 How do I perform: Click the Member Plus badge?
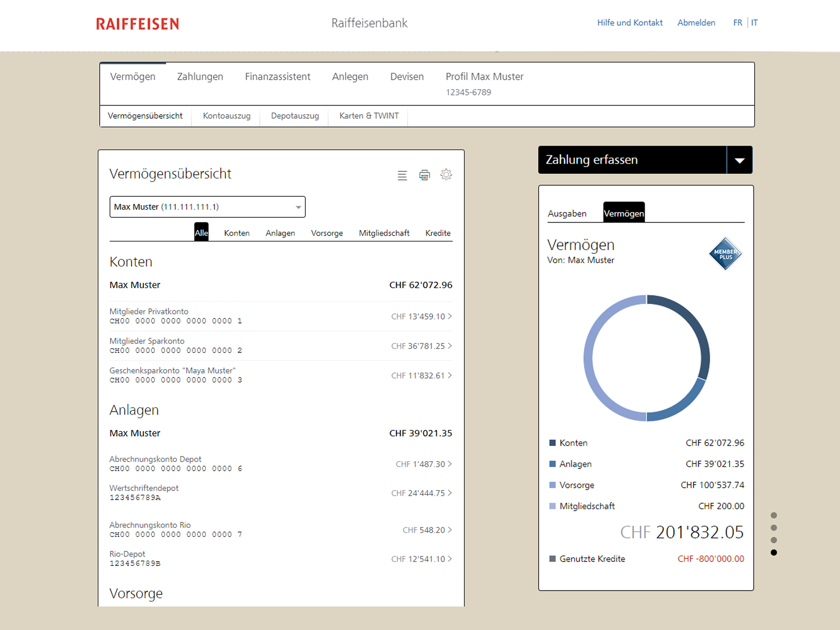click(x=725, y=254)
